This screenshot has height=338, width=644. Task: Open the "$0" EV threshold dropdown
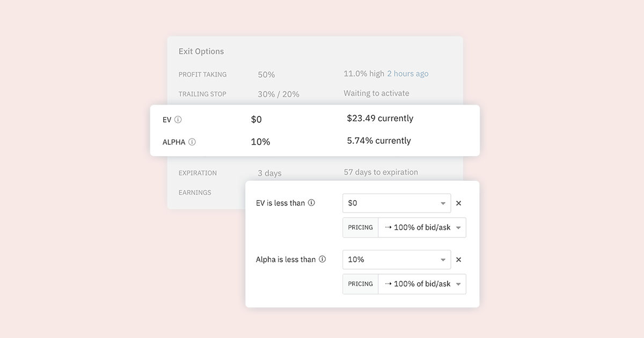point(397,203)
